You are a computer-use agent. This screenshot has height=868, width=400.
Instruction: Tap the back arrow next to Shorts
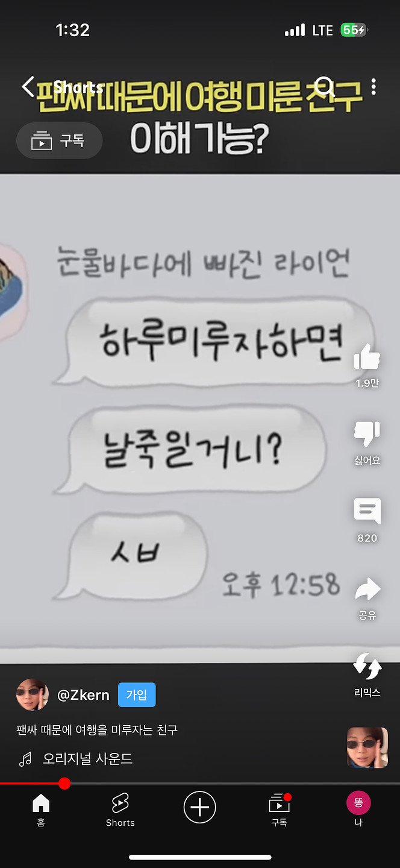(x=28, y=86)
